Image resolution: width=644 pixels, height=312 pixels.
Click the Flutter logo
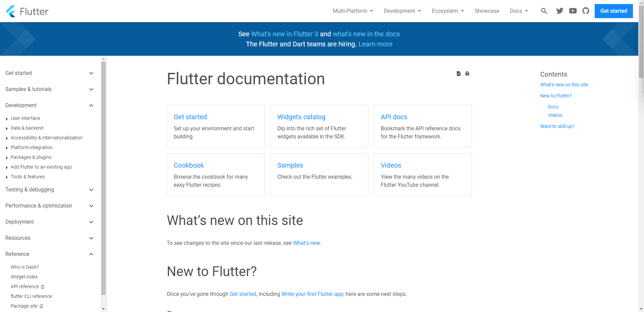point(27,11)
